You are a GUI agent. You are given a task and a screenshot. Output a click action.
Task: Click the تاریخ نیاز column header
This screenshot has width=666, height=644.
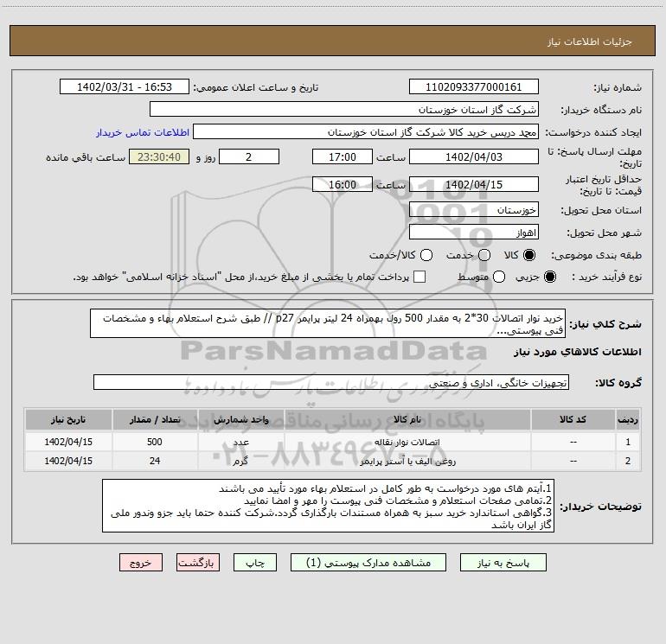point(68,419)
